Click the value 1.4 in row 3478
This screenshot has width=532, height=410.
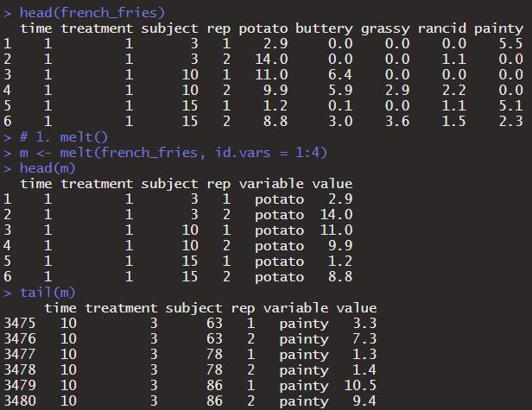point(364,370)
